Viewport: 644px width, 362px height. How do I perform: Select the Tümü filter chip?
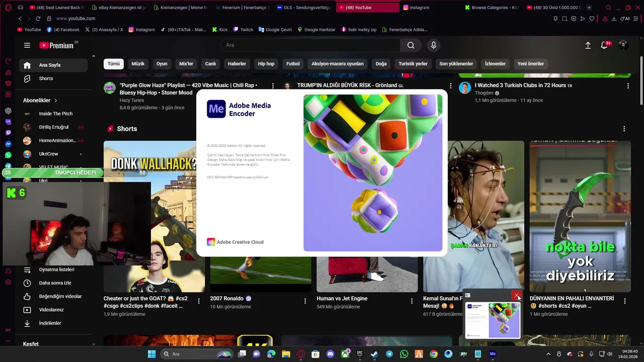click(x=114, y=64)
